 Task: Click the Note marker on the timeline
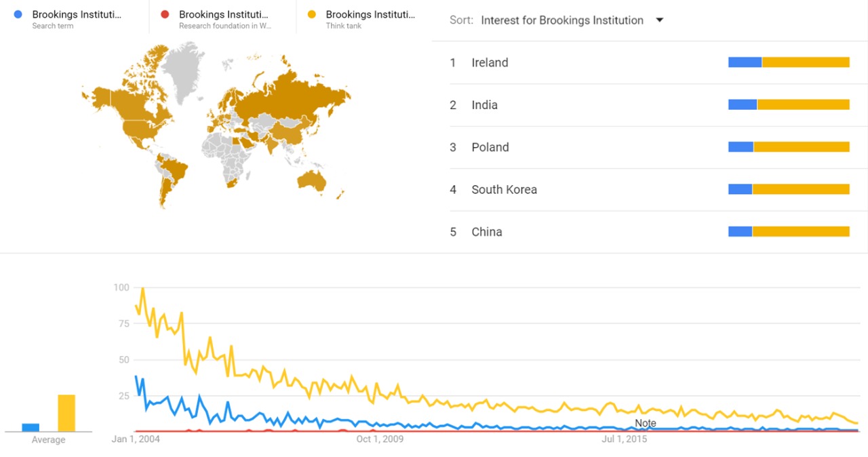[x=645, y=423]
